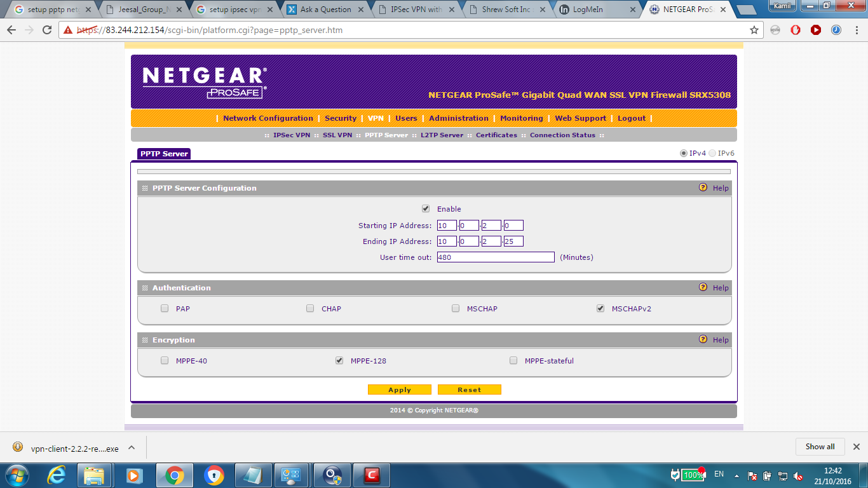This screenshot has height=488, width=868.
Task: Click the insecure-connection warning triangle in the address bar
Action: [x=68, y=30]
